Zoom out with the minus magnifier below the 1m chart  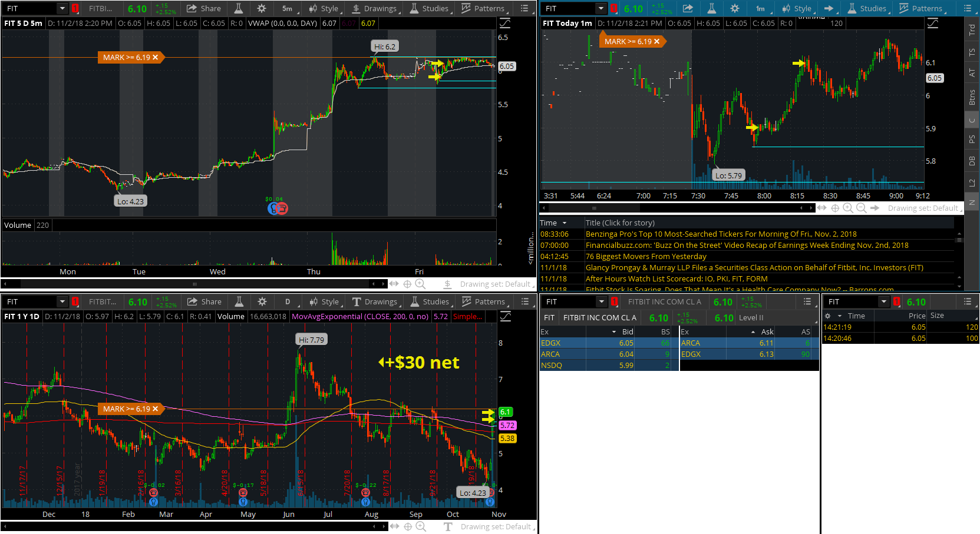[861, 208]
